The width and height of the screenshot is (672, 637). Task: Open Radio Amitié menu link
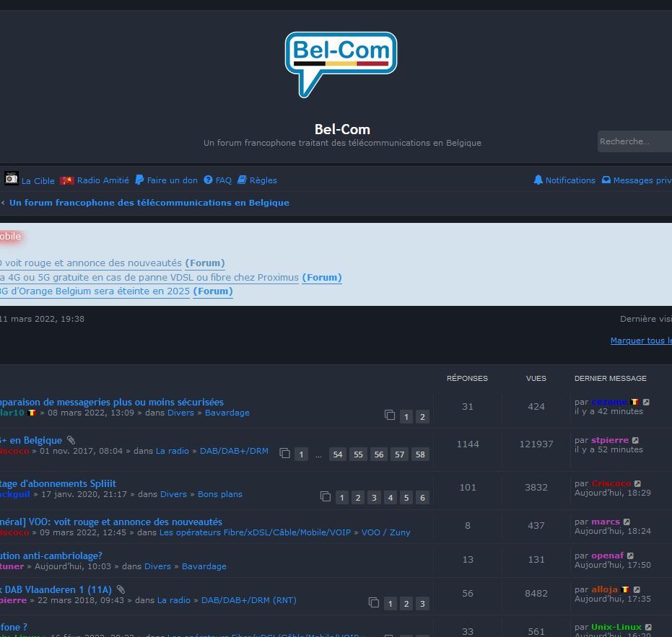coord(102,180)
